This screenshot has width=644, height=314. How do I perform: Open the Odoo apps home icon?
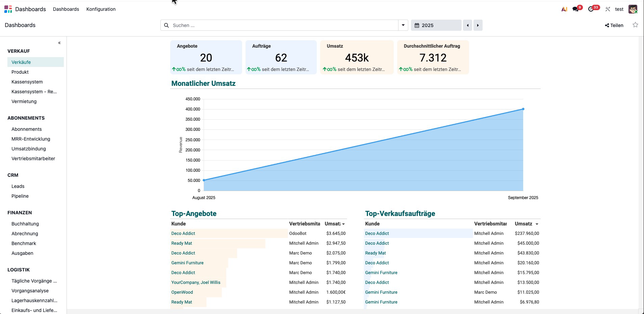coord(8,9)
